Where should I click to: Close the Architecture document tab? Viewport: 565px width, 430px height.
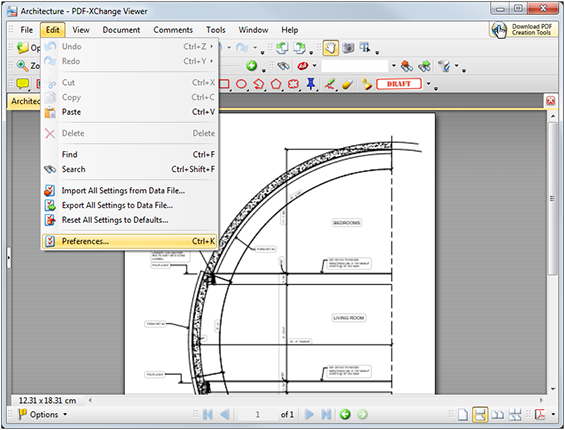pyautogui.click(x=550, y=101)
